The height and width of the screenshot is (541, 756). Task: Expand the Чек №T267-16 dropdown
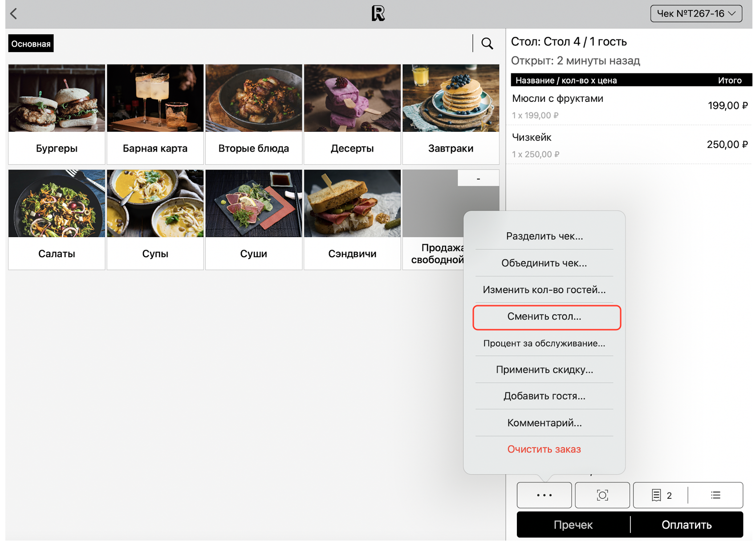point(696,14)
